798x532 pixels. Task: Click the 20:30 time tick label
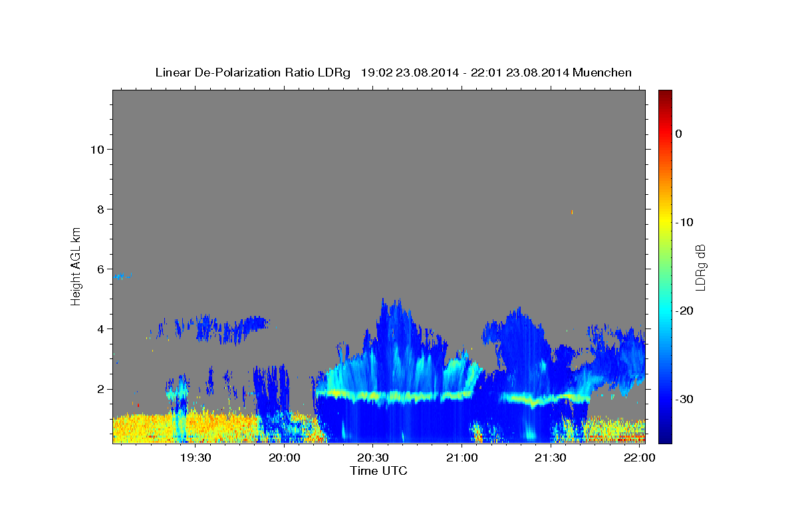373,458
